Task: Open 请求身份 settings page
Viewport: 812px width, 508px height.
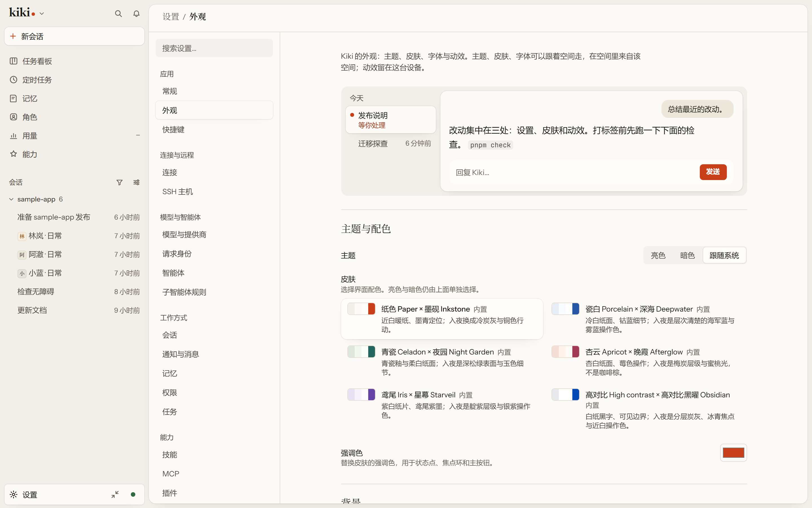Action: (214, 254)
